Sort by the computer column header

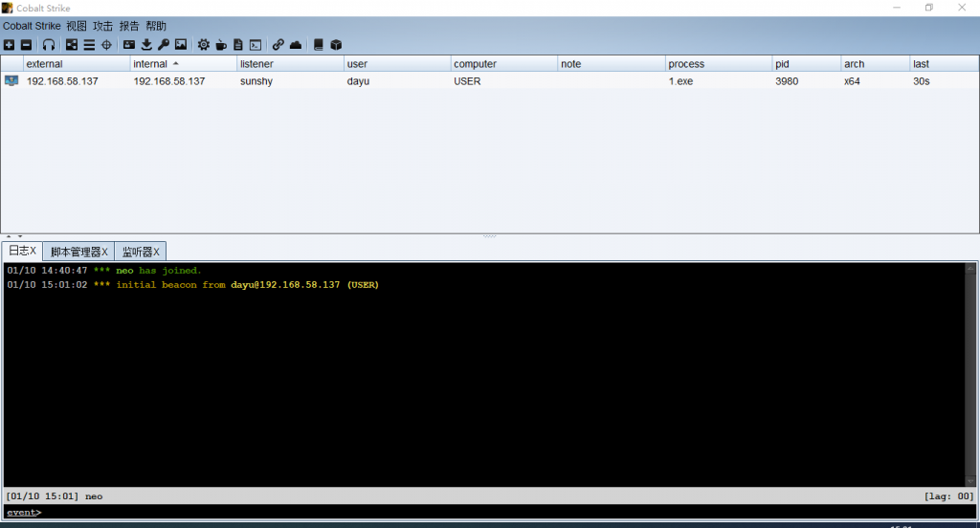(x=504, y=64)
